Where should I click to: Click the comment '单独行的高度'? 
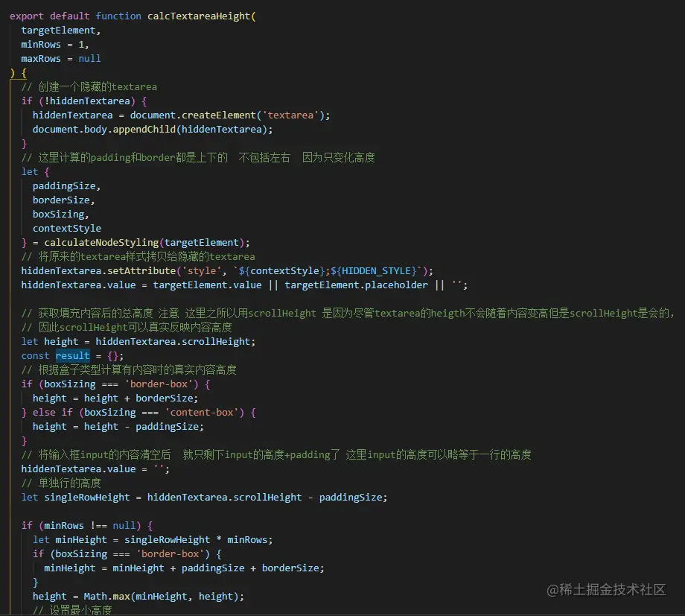(61, 483)
